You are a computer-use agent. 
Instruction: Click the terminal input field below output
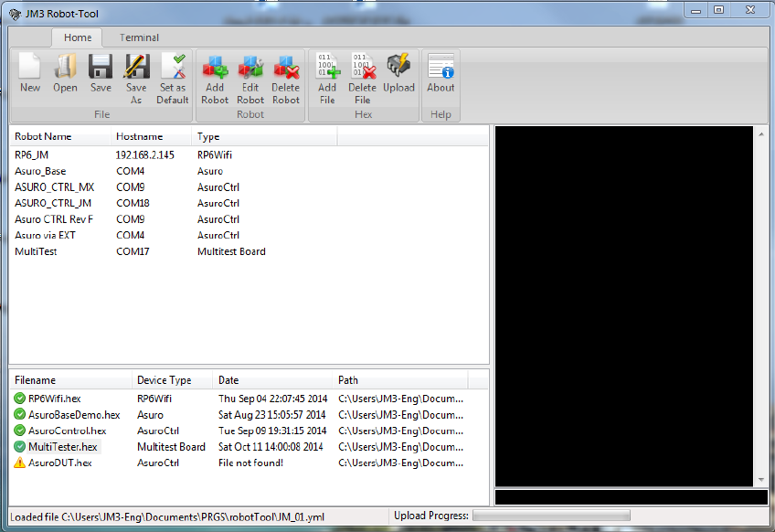[x=632, y=497]
